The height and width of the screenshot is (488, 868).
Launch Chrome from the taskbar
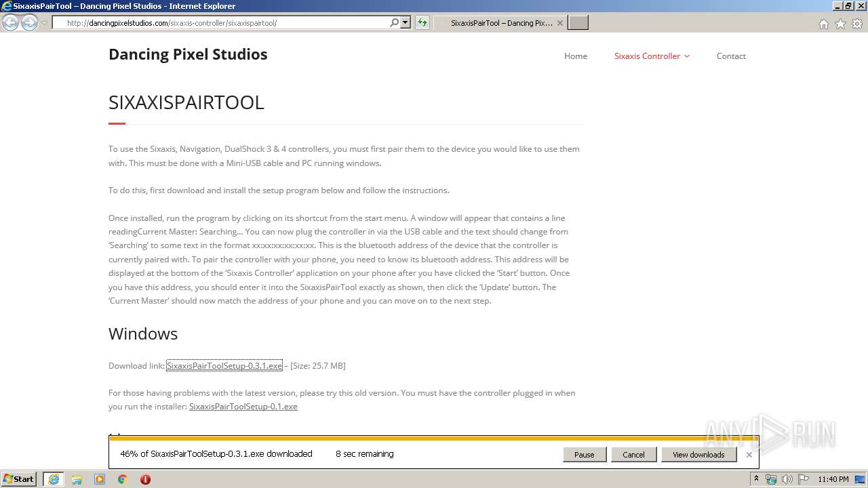(x=123, y=479)
